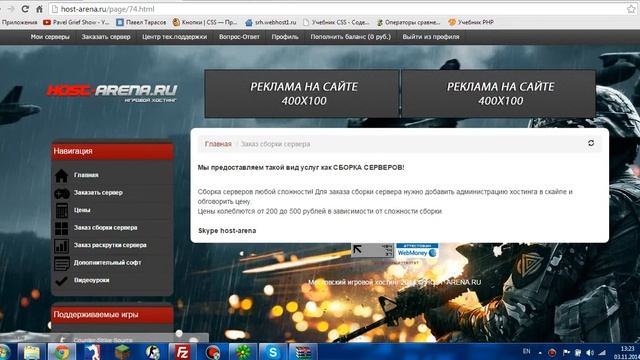
Task: Open Заказать сервер in the navigation sidebar
Action: [x=98, y=193]
